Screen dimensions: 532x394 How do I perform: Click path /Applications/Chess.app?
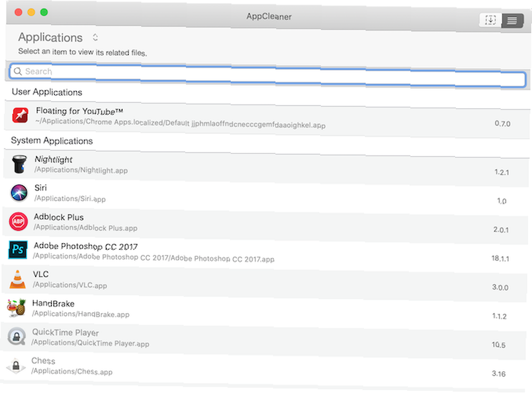pyautogui.click(x=72, y=371)
